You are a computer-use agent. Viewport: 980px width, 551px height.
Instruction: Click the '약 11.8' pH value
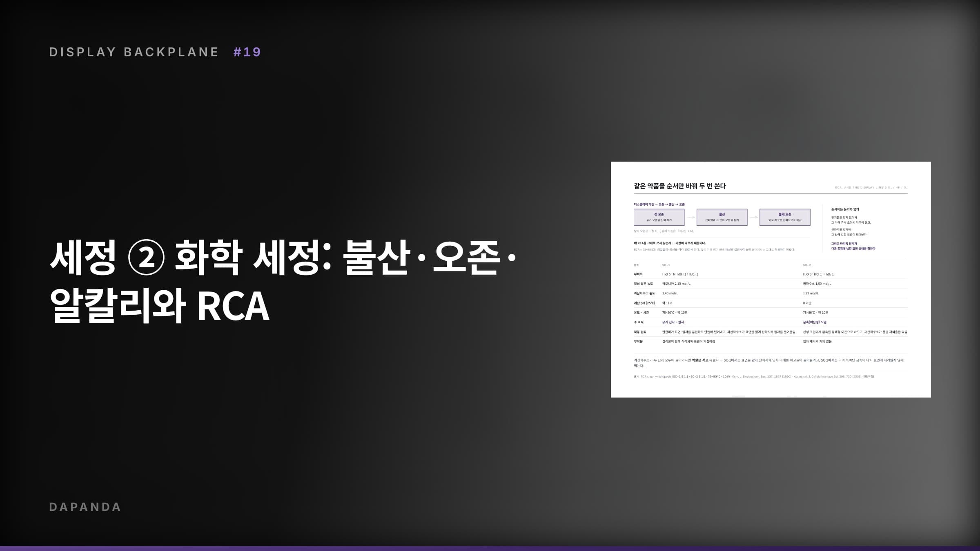pyautogui.click(x=667, y=303)
